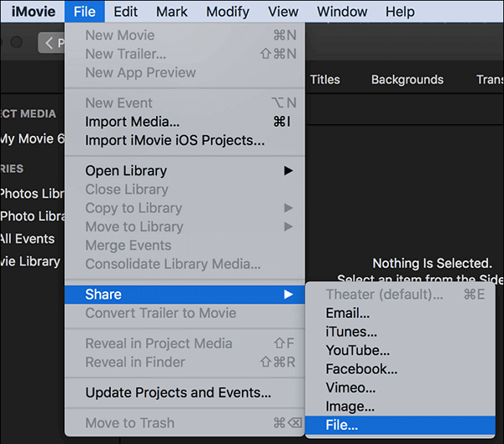
Task: Switch to the Titles tab
Action: (325, 80)
